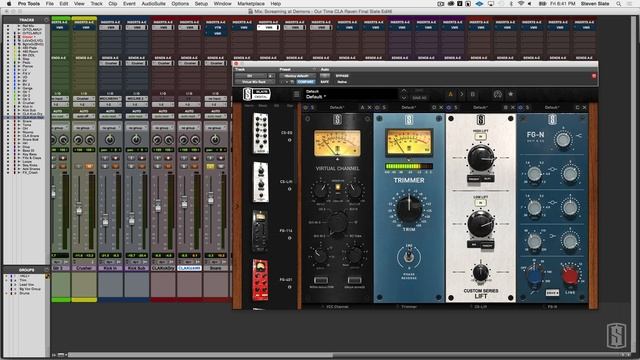Solo the Snare track in mixer
This screenshot has width=640, height=360.
210,166
